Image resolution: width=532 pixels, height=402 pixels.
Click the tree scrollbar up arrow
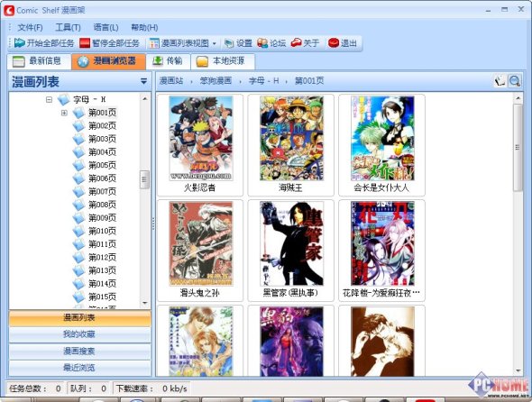[x=145, y=99]
